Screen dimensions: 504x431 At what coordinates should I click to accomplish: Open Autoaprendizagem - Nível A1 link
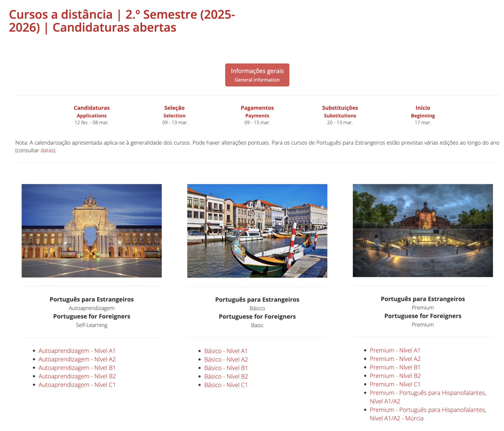tap(77, 351)
